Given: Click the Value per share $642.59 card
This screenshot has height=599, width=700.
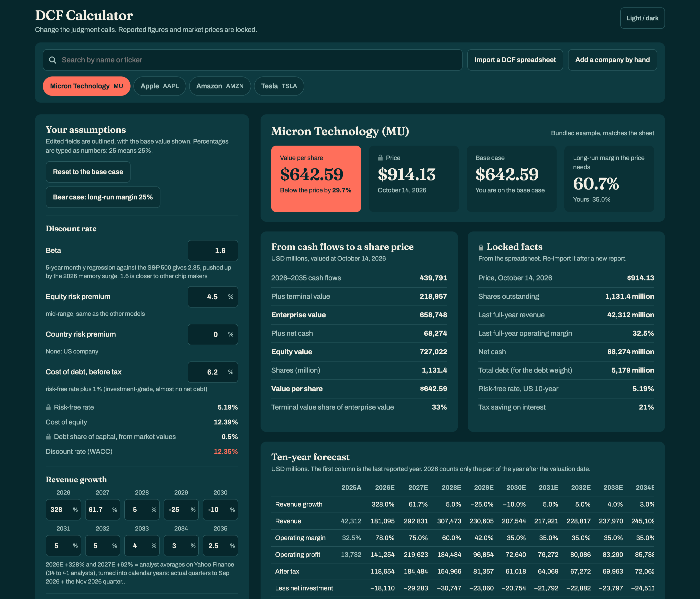Looking at the screenshot, I should pos(316,179).
